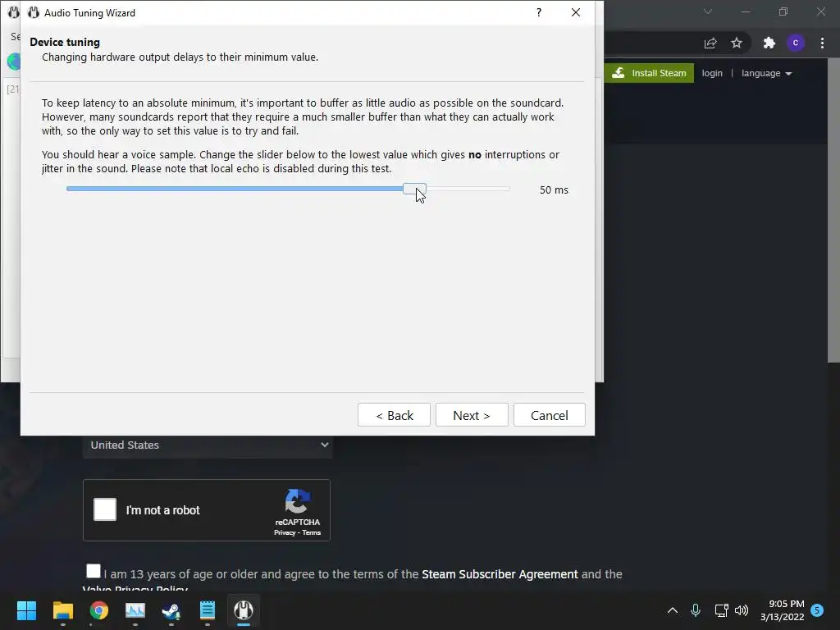Click the Mumble main window title icon
This screenshot has width=840, height=630.
[13, 12]
